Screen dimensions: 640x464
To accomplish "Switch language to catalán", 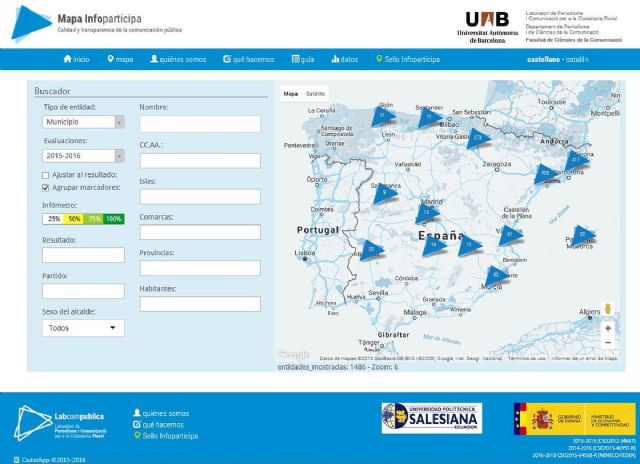I will coord(577,60).
